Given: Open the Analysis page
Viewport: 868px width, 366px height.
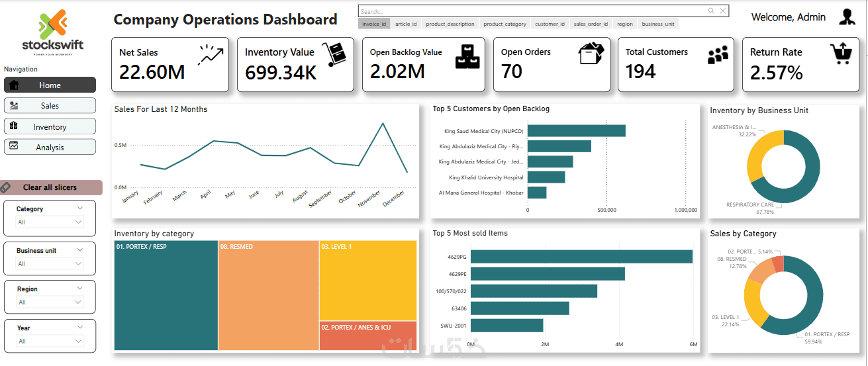Looking at the screenshot, I should 50,147.
